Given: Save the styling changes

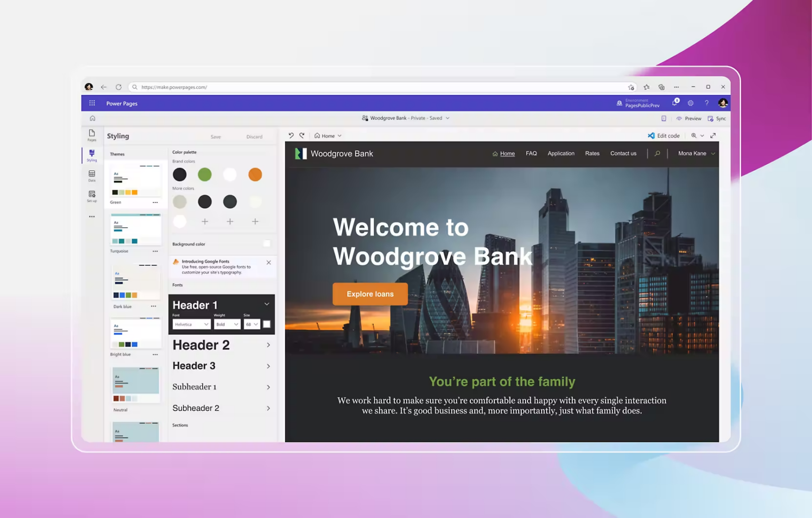Looking at the screenshot, I should [x=216, y=136].
